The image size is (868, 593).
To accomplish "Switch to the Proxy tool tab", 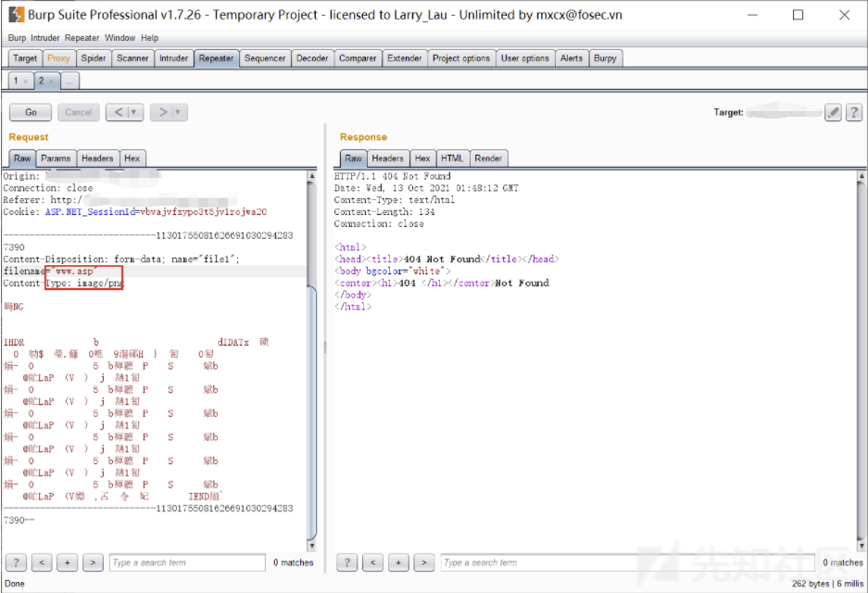I will coord(58,58).
